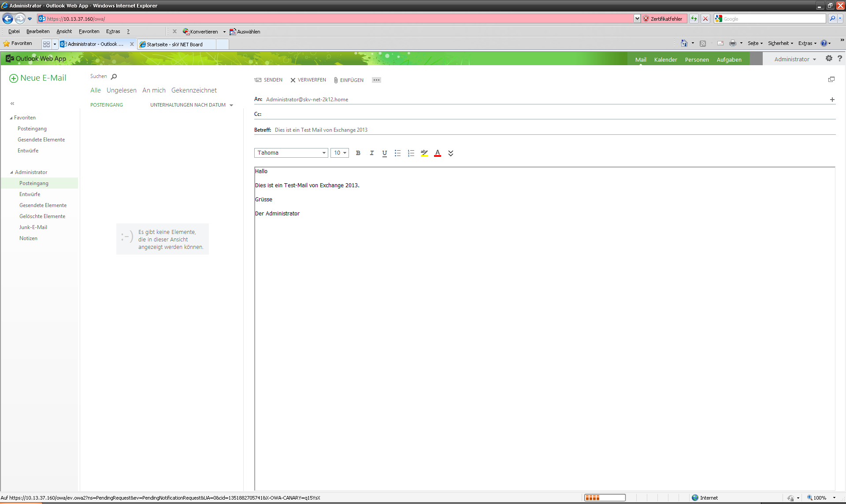Insert a bulleted list
This screenshot has height=504, width=846.
397,153
